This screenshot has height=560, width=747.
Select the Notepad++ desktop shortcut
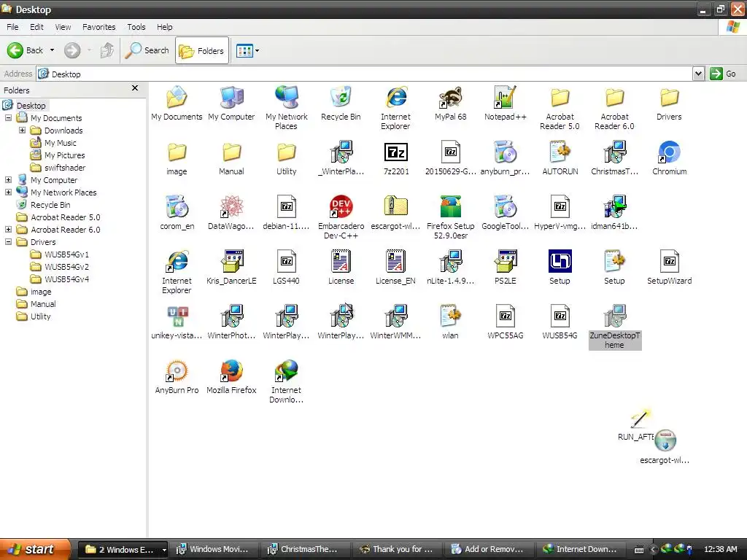[x=505, y=98]
